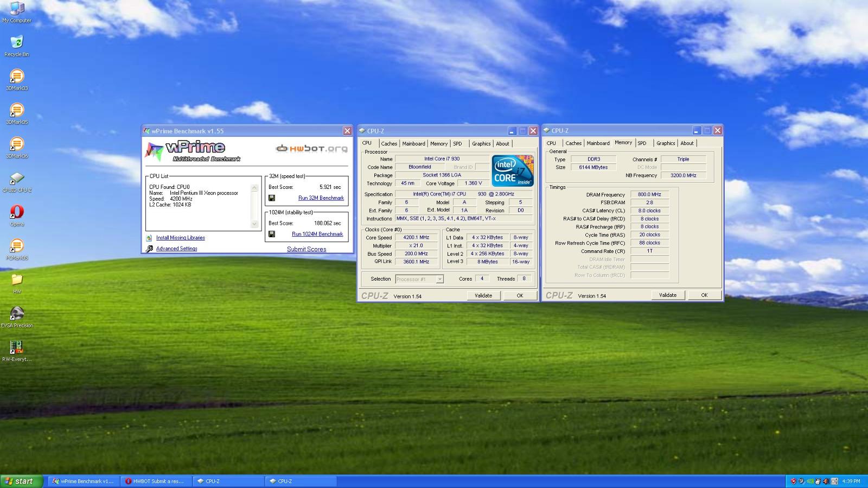
Task: Click the system clock showing 4:39 PM
Action: (x=851, y=481)
